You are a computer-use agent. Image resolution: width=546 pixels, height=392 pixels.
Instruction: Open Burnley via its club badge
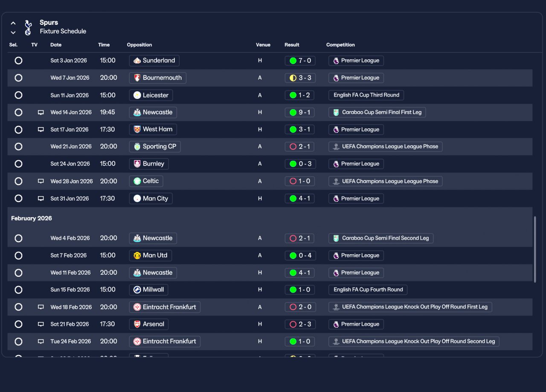click(137, 164)
